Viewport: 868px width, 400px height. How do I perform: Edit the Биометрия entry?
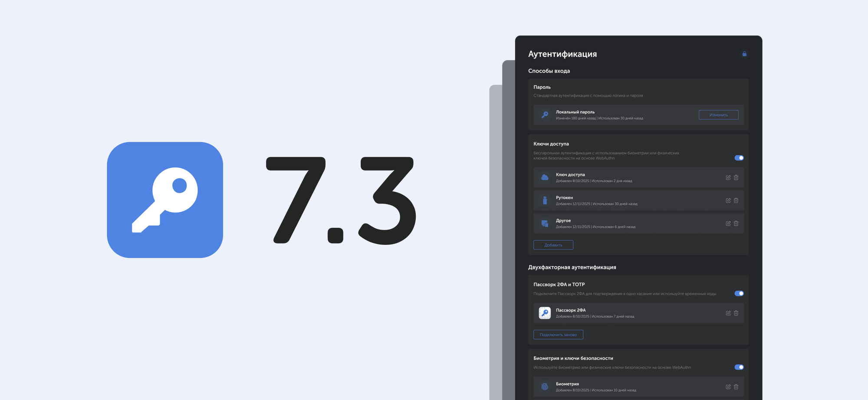pos(728,387)
